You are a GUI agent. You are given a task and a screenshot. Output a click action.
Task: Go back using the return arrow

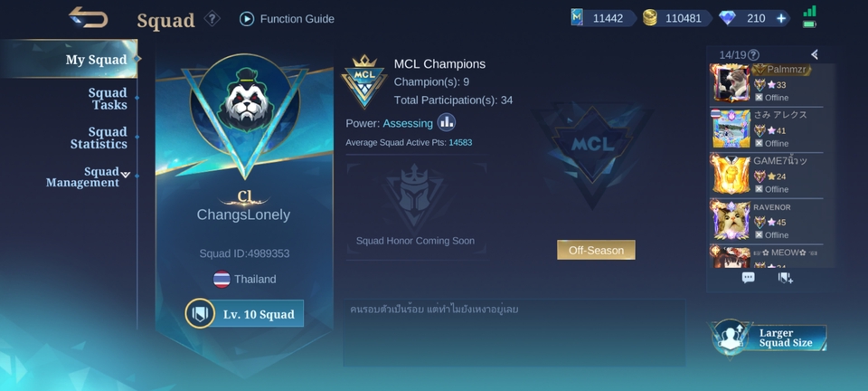[x=89, y=17]
